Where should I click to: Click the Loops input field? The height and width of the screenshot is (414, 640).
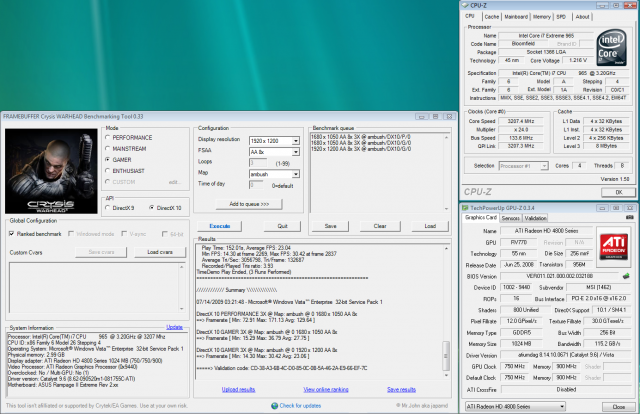[258, 163]
